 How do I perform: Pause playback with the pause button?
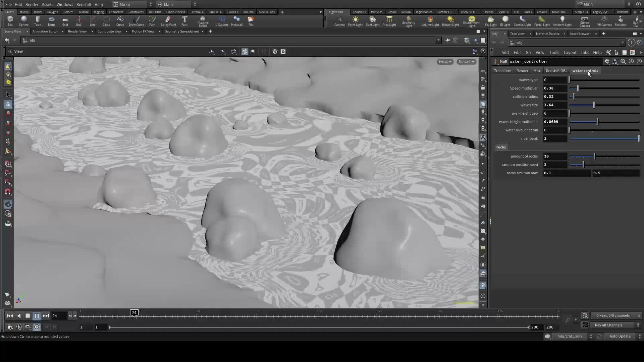[37, 315]
